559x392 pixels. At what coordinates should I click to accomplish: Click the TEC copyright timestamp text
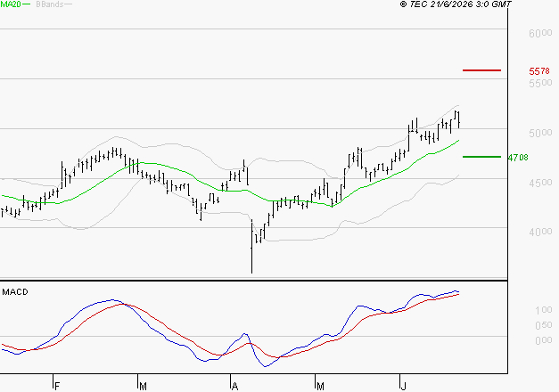coord(456,4)
